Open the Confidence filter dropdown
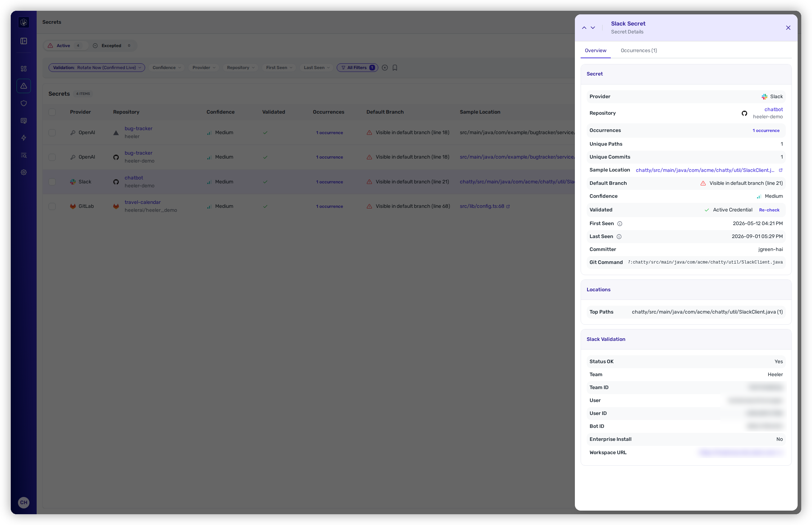Screen dimensions: 812x525 pyautogui.click(x=167, y=68)
